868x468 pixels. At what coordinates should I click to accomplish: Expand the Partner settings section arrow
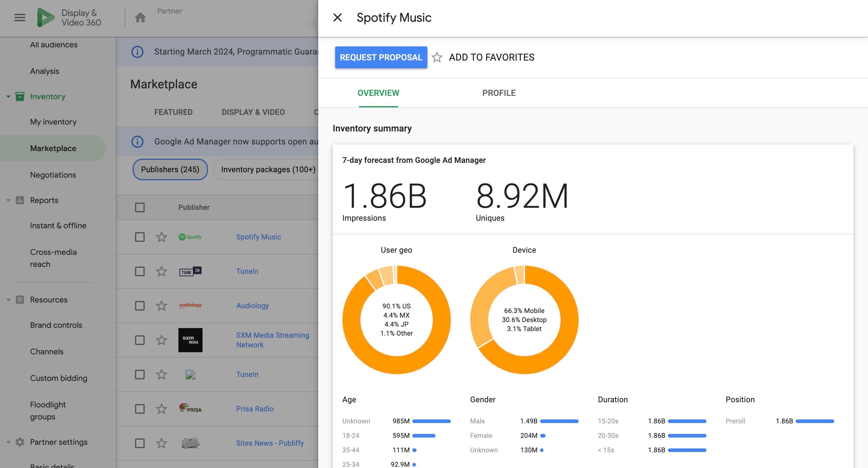[x=8, y=442]
